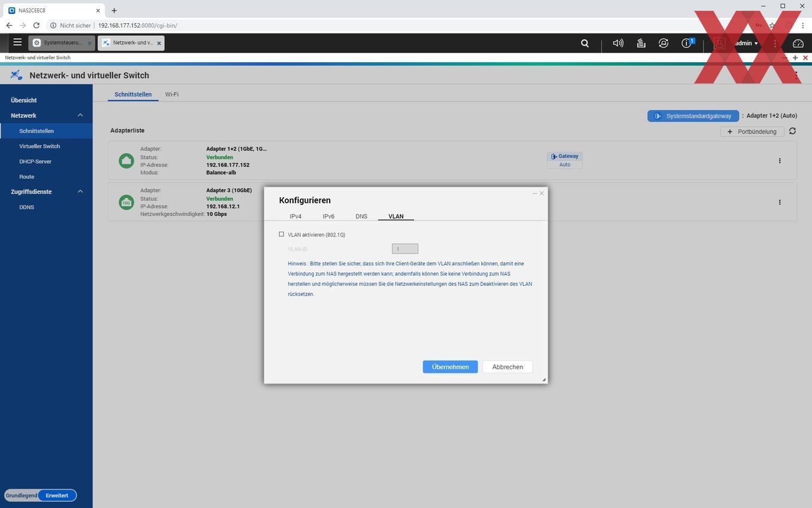This screenshot has height=508, width=812.
Task: Switch to Erweitert mode
Action: point(57,495)
